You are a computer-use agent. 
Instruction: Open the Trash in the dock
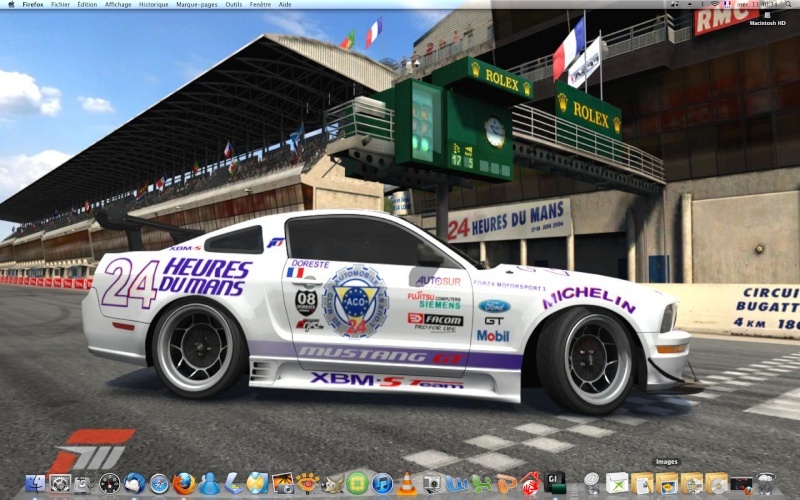pos(766,483)
